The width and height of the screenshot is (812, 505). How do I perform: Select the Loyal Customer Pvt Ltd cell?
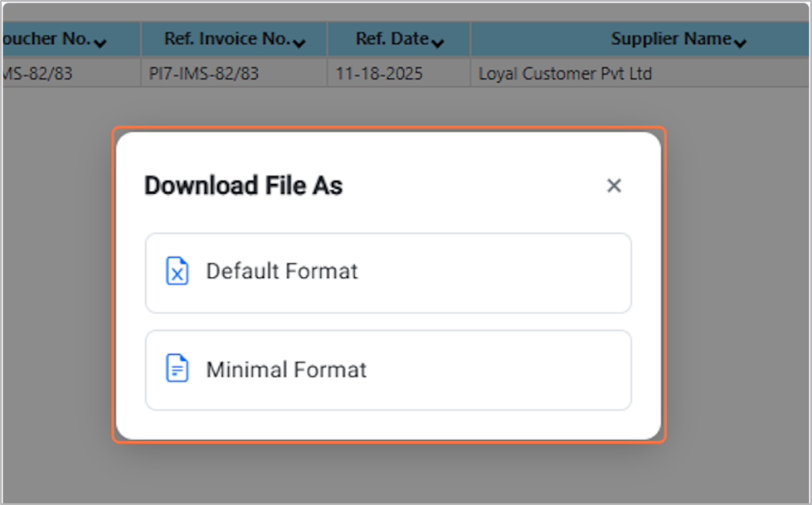click(x=565, y=74)
